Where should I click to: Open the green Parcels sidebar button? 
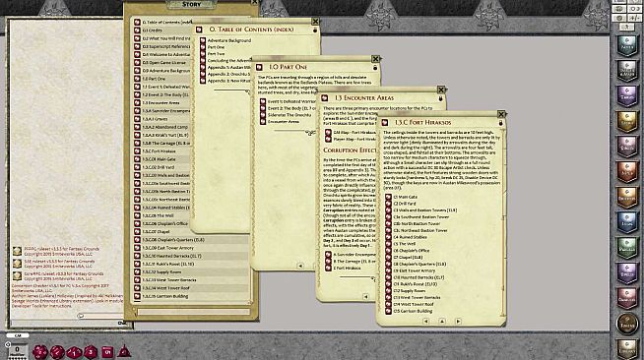[x=627, y=247]
